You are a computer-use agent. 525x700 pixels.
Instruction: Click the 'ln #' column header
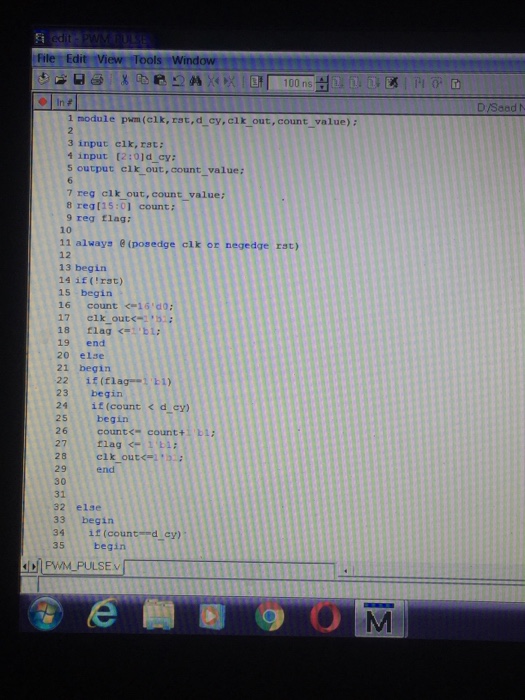[64, 103]
